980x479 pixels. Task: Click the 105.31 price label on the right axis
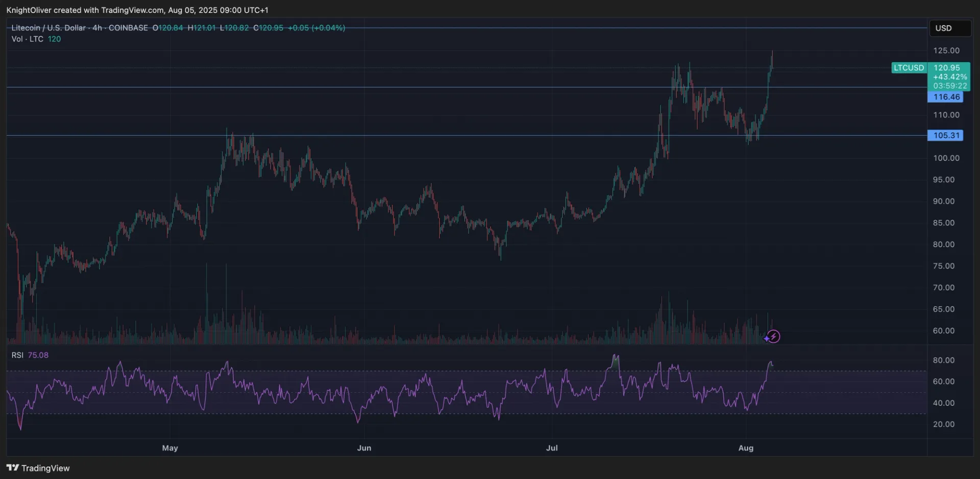click(946, 135)
